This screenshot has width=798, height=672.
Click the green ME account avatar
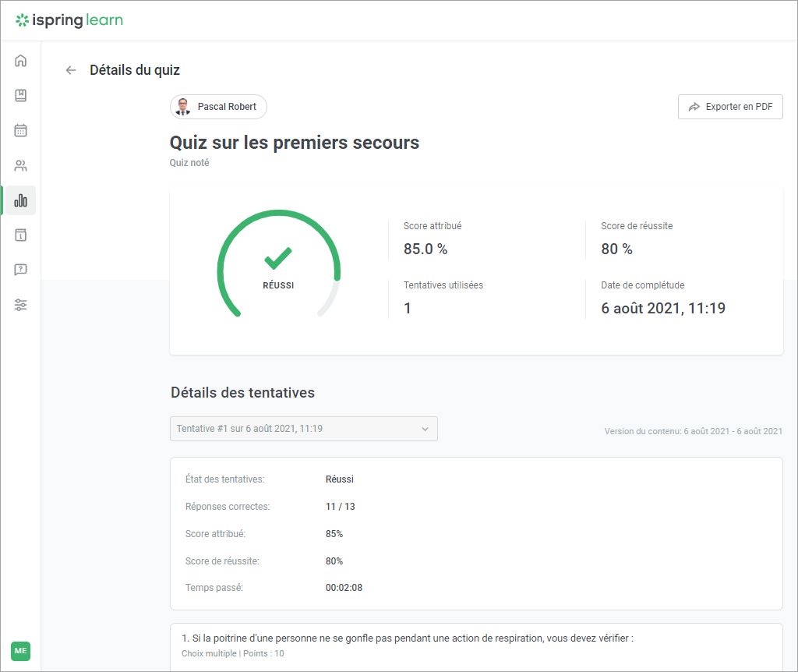20,651
